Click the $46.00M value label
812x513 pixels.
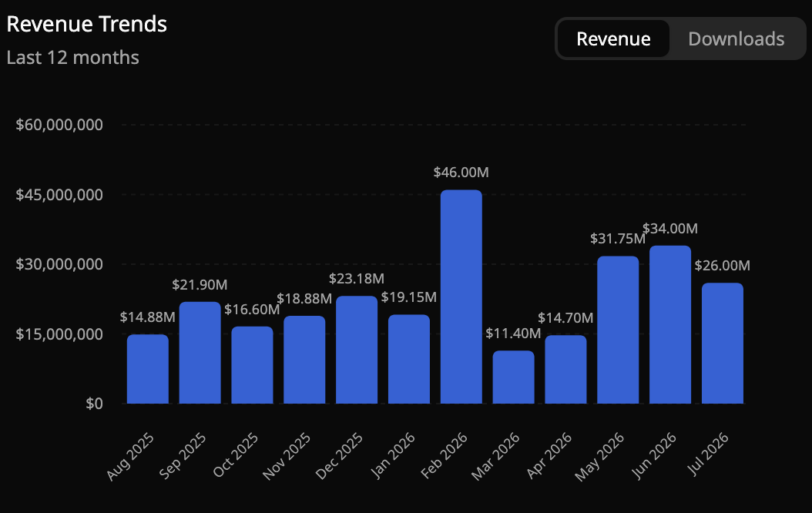(461, 173)
